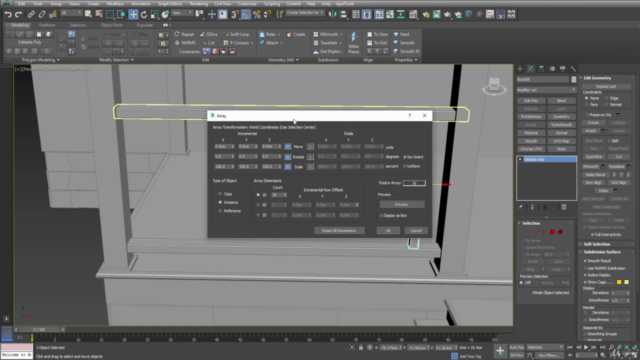
Task: Toggle the 3D Snaps icon
Action: click(x=234, y=15)
